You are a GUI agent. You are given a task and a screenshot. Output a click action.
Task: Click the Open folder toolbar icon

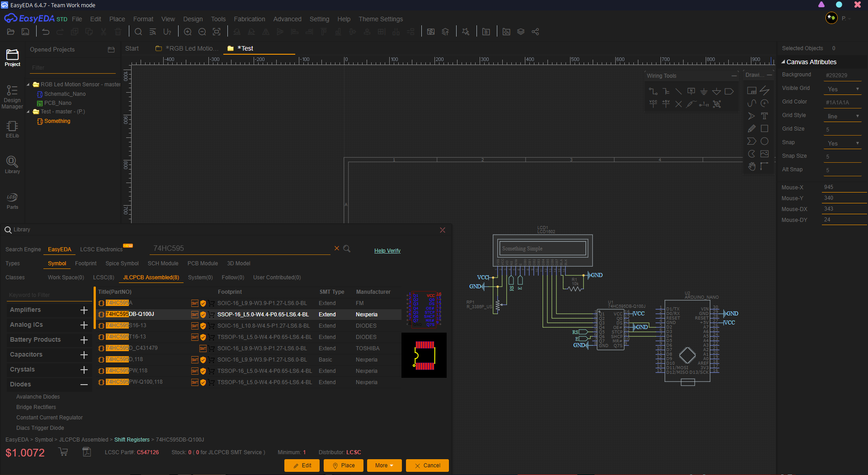11,32
